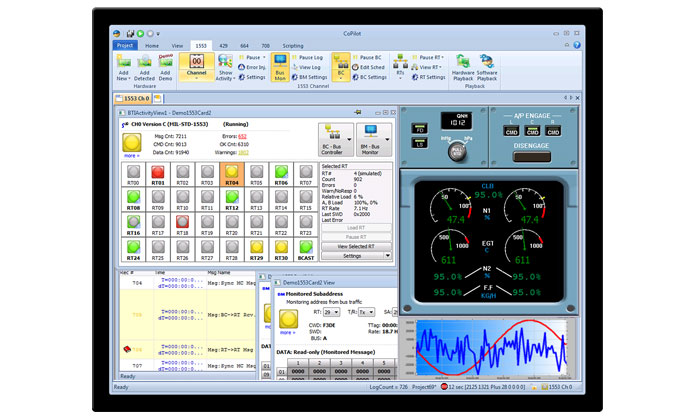Toggle the center A/P ENGAGE CMD button
Image resolution: width=700 pixels, height=420 pixels.
(x=532, y=131)
